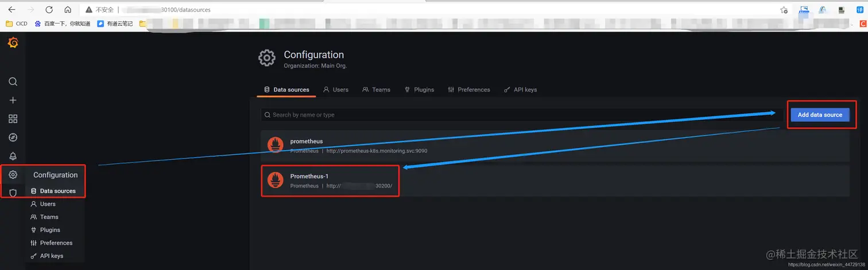
Task: Select API keys in the Configuration flyout menu
Action: click(x=46, y=256)
